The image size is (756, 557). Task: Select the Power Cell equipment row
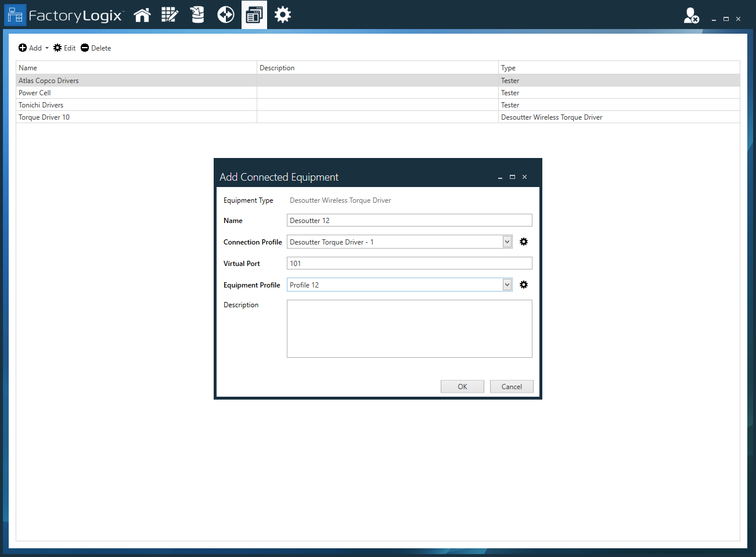tap(116, 92)
